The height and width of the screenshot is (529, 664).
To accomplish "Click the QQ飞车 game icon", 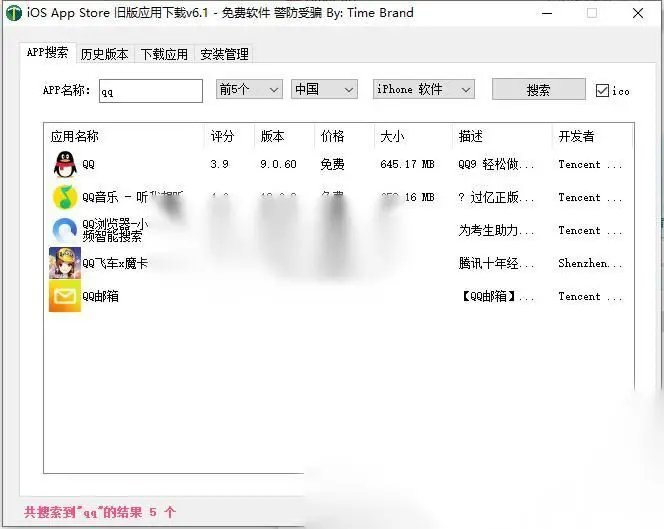I will tap(65, 263).
